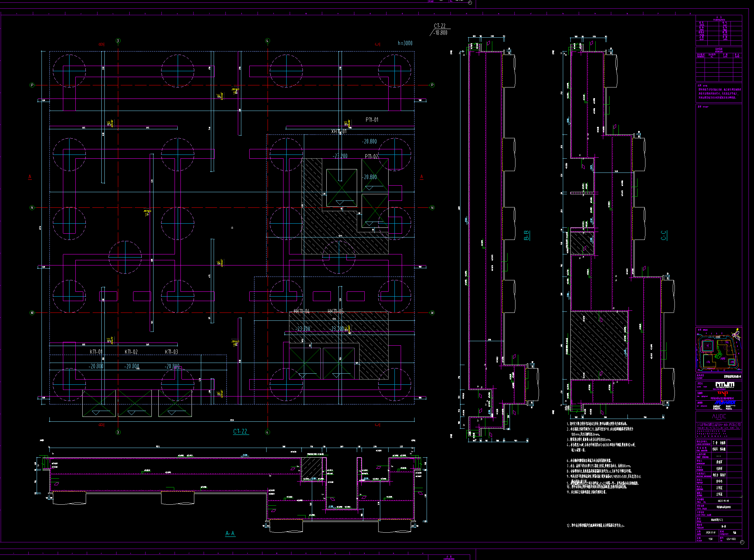Click the AUBE logo

pyautogui.click(x=719, y=417)
